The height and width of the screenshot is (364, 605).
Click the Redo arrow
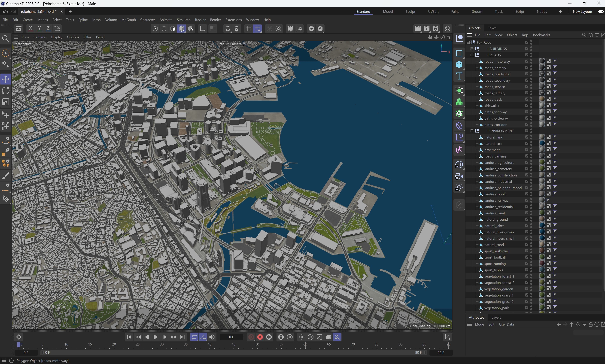(x=13, y=12)
